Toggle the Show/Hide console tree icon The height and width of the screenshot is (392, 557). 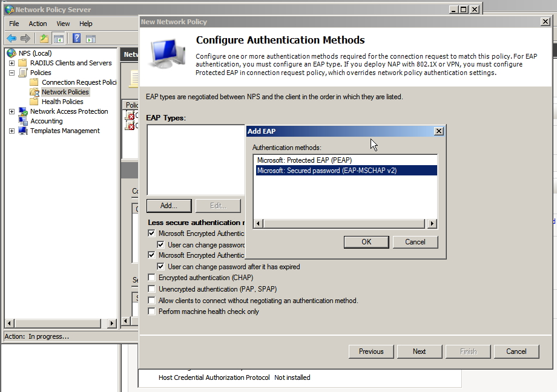pyautogui.click(x=59, y=38)
